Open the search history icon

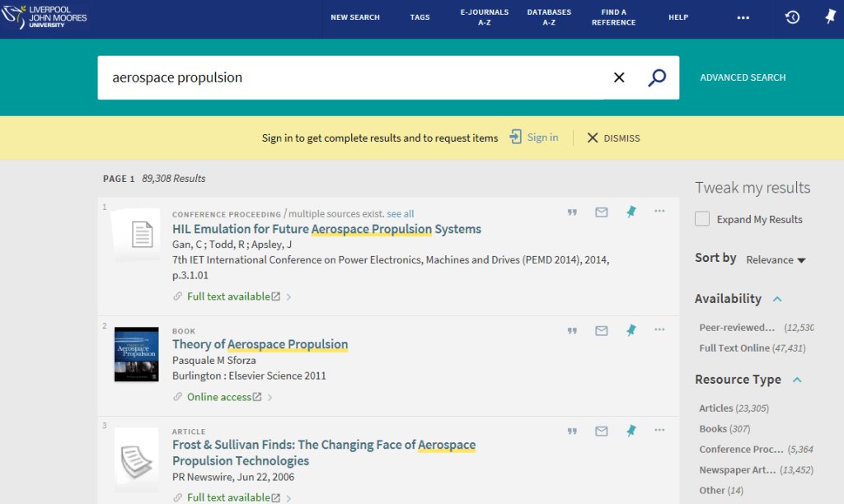[792, 17]
